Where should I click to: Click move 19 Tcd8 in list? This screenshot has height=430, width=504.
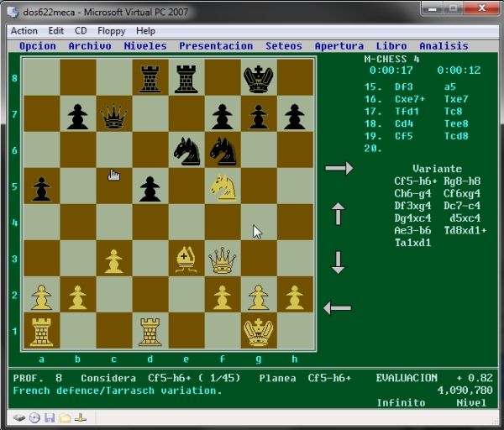click(456, 136)
